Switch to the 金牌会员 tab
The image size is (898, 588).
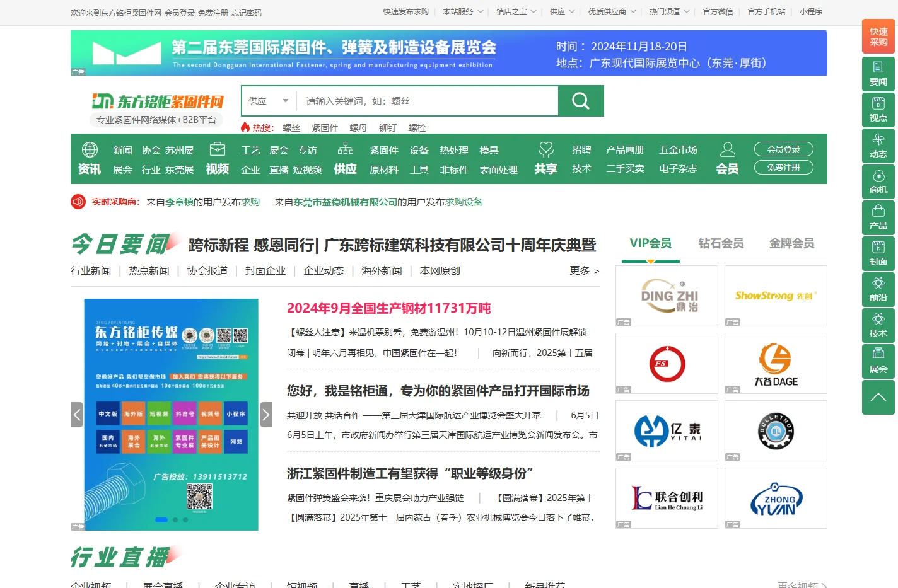tap(791, 243)
